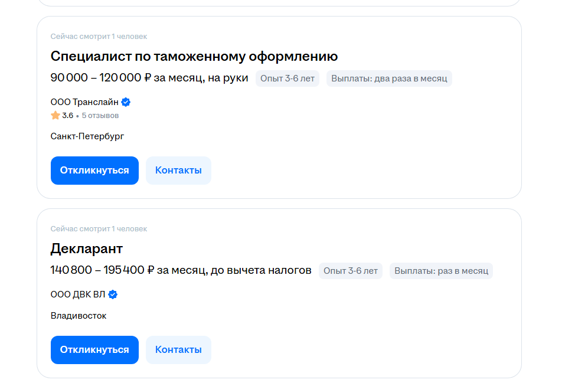The height and width of the screenshot is (383, 588).
Task: Click the Выплаты: два раза в месяц tag
Action: [x=389, y=78]
